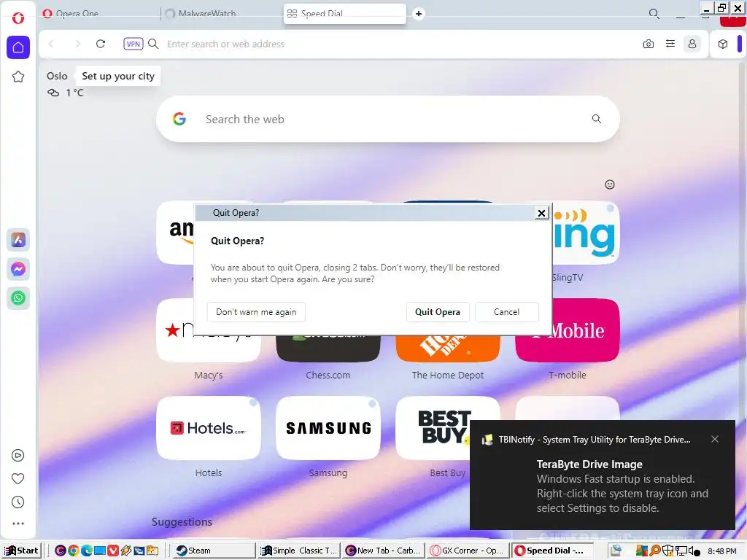Focus the address bar field
The width and height of the screenshot is (747, 560).
[400, 44]
